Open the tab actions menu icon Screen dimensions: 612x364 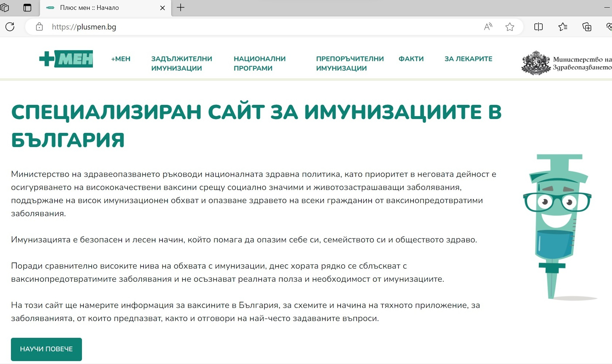click(x=27, y=7)
